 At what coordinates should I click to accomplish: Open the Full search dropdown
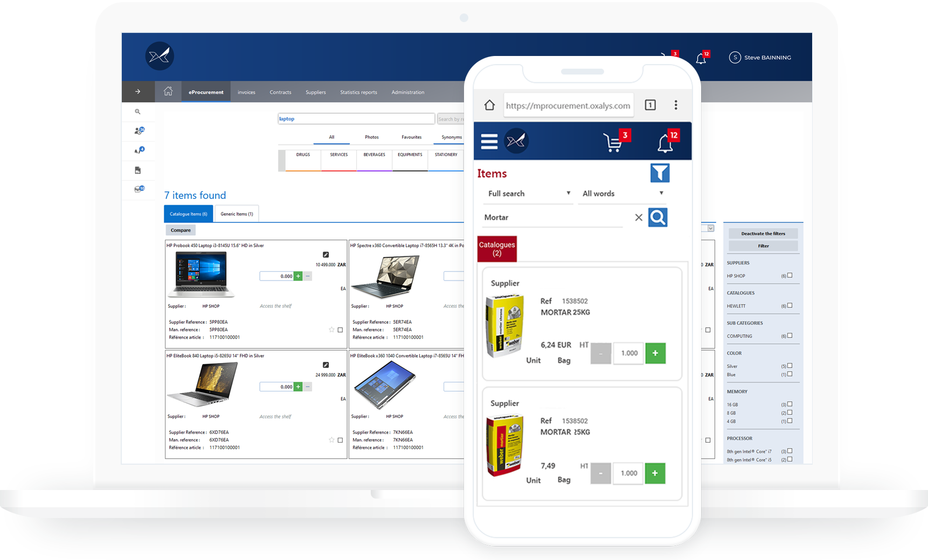(529, 194)
